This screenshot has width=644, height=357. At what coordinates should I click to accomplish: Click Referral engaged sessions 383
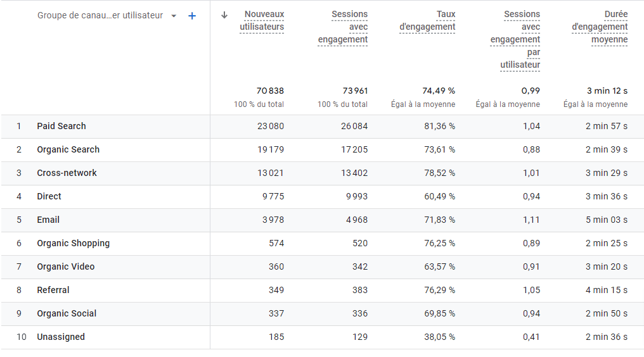point(360,290)
